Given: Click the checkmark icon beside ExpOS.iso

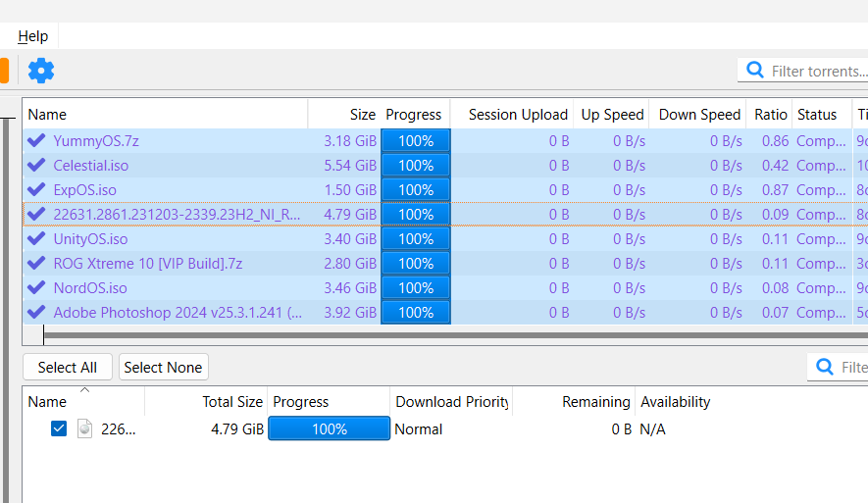Looking at the screenshot, I should [x=36, y=190].
